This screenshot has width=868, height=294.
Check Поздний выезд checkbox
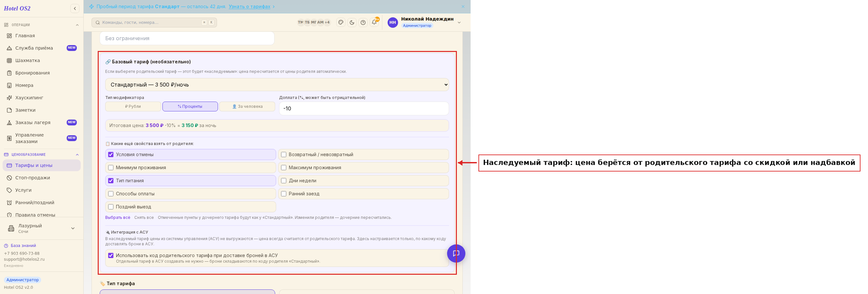pos(111,207)
